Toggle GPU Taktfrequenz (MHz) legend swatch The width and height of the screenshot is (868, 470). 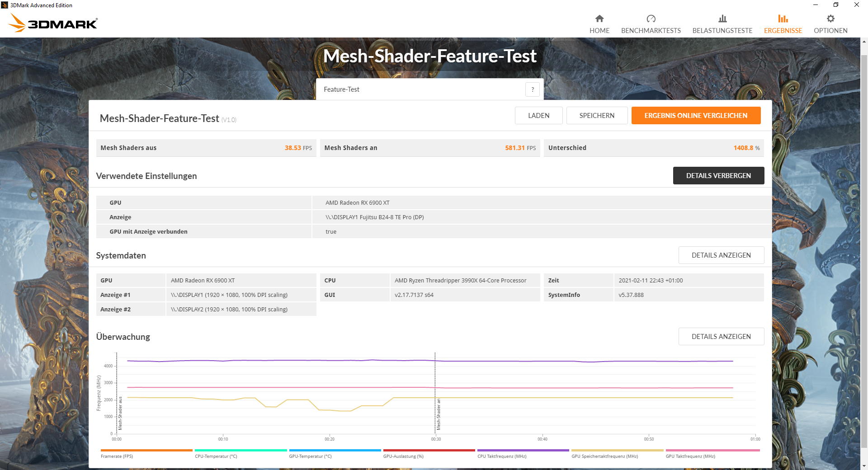tap(713, 451)
